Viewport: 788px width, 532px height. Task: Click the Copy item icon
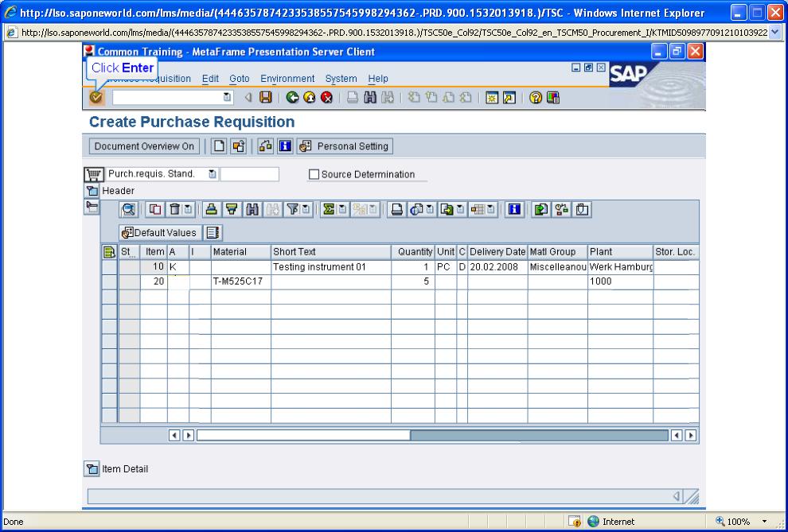(x=155, y=209)
